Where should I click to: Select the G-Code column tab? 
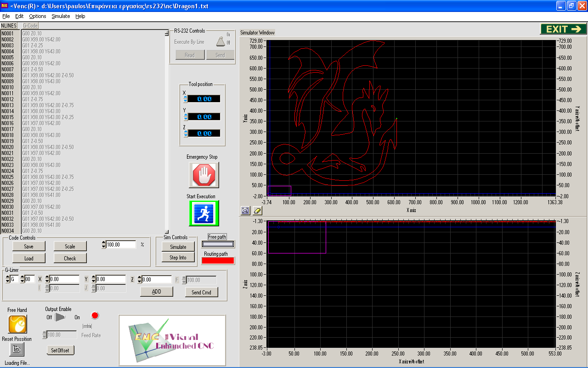click(x=30, y=26)
